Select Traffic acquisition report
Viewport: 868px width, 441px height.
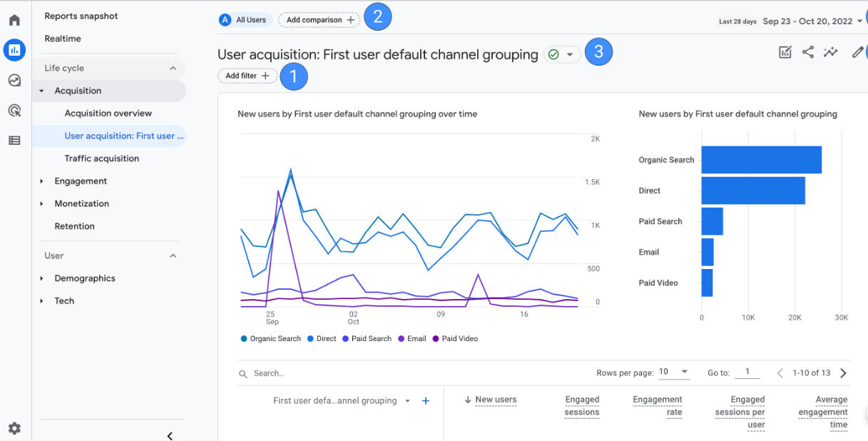click(101, 158)
